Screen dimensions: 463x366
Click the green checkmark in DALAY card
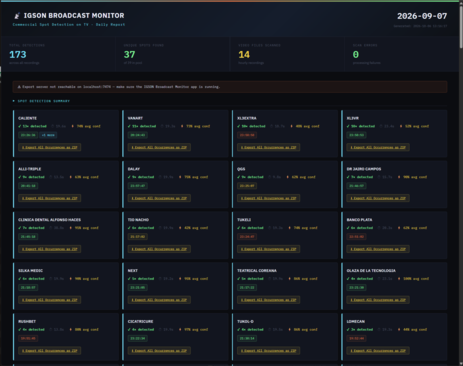click(x=129, y=177)
